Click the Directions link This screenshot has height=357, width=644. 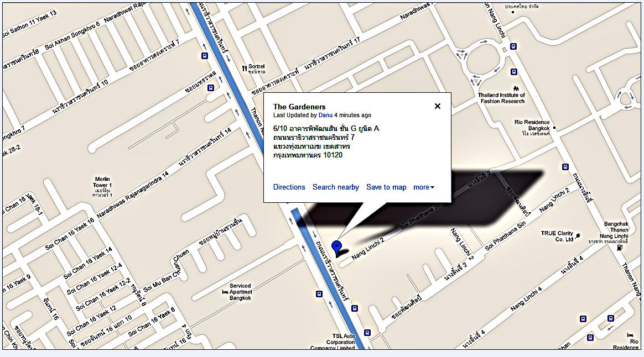(x=289, y=187)
